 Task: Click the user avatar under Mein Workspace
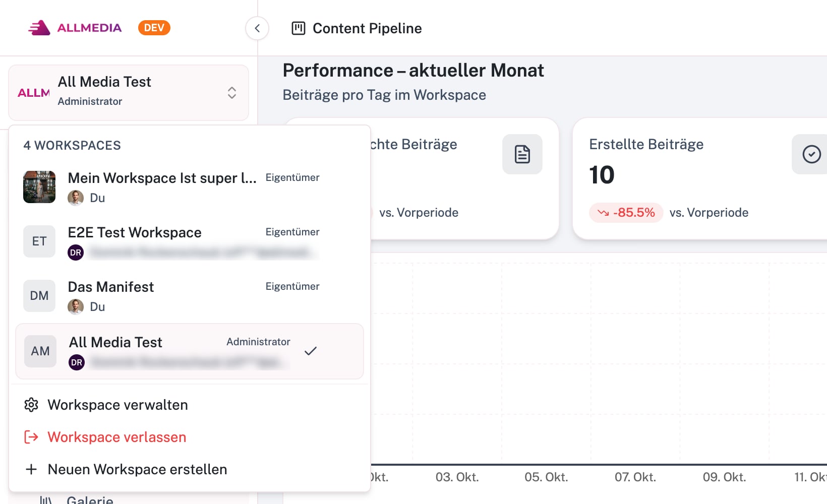(x=76, y=198)
